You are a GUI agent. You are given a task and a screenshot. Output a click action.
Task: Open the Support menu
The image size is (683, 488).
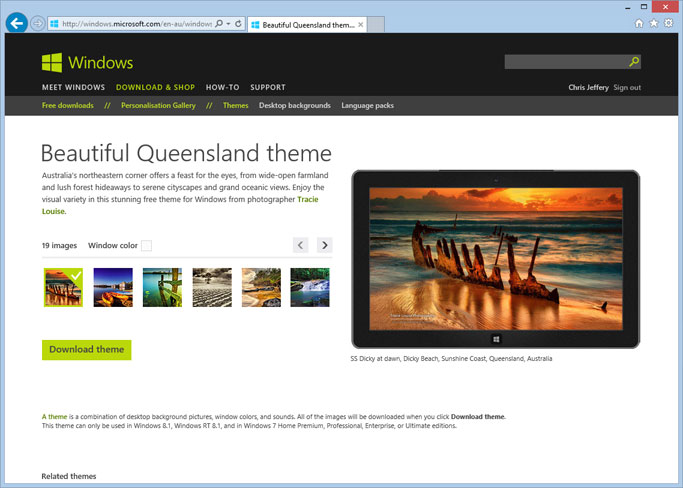[x=268, y=87]
